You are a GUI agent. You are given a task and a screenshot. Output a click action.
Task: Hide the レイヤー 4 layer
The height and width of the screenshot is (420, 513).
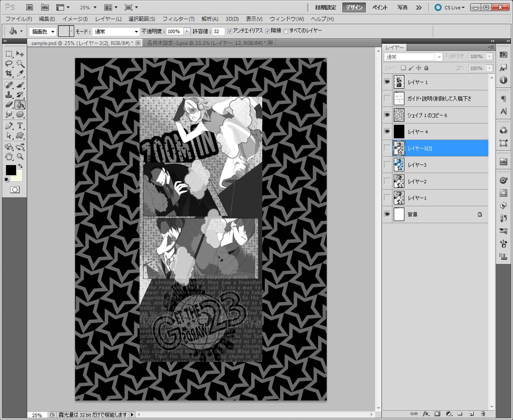[x=387, y=132]
